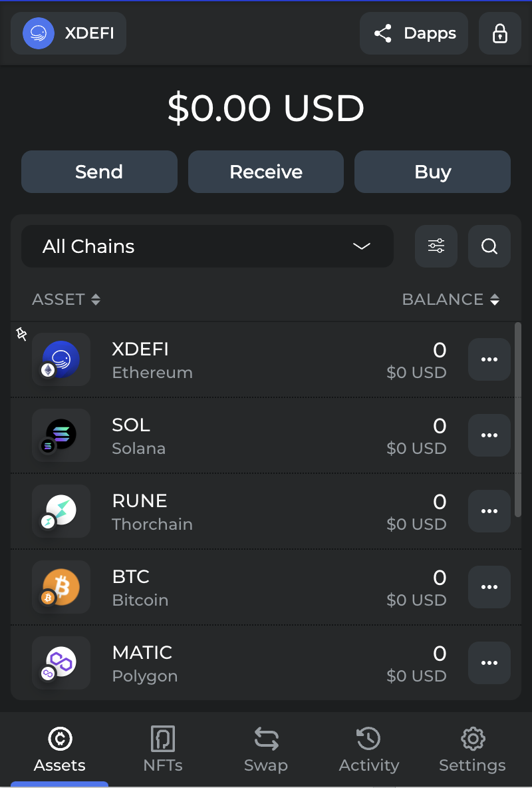Switch to the Swap tab
Screen dimensions: 532x788
click(266, 750)
